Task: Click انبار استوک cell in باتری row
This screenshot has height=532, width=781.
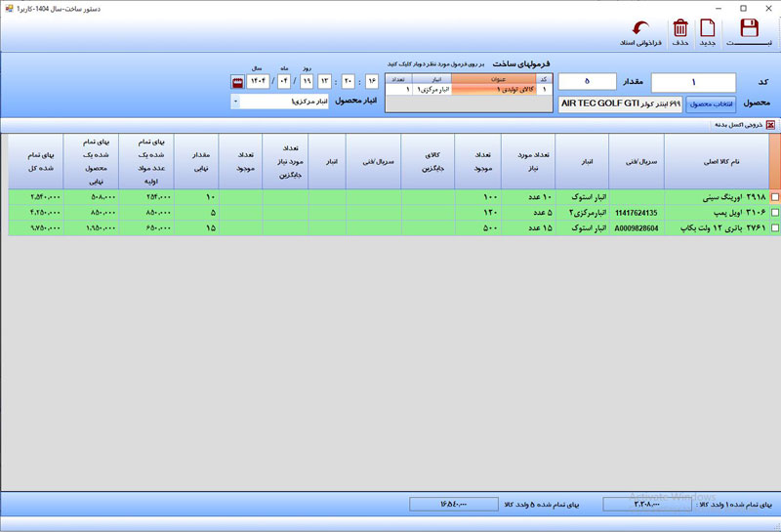Action: click(582, 228)
